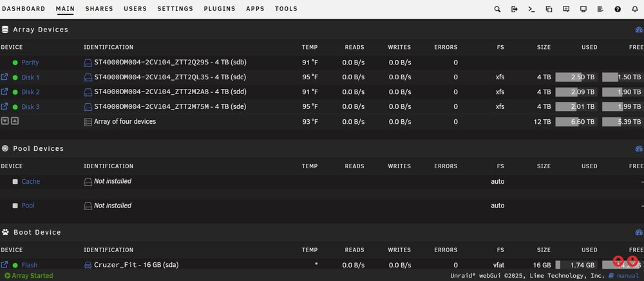The height and width of the screenshot is (281, 644).
Task: Click Parity's '91 °F' temperature value
Action: coord(310,63)
